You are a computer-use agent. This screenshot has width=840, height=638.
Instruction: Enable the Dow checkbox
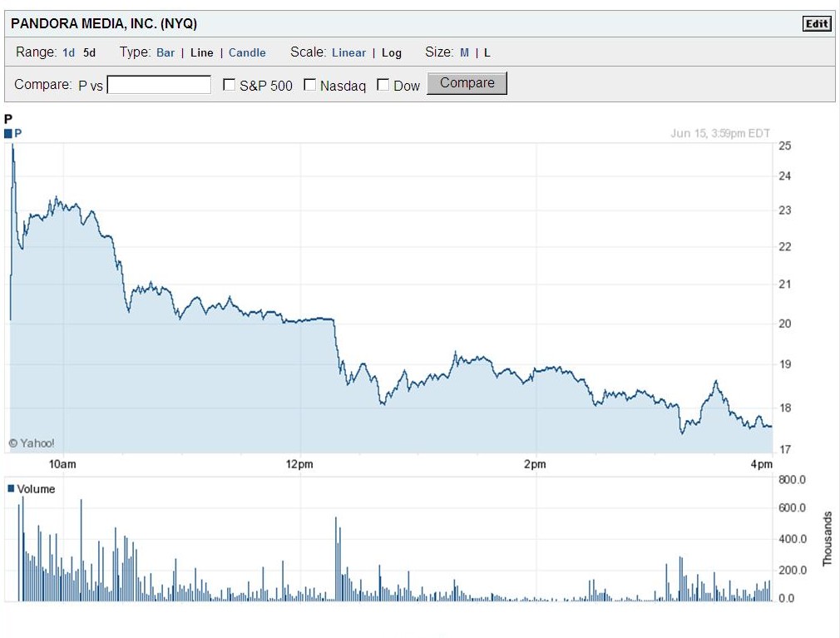[383, 85]
